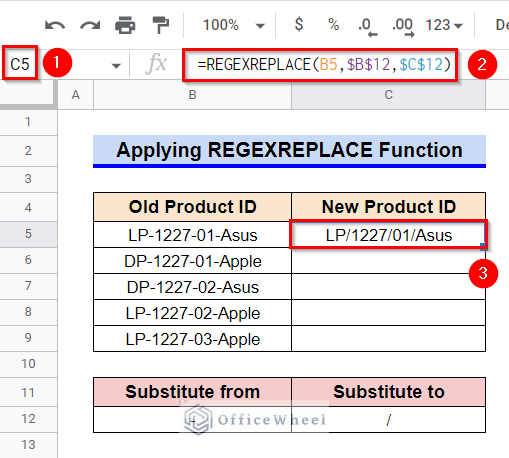
Task: Select empty New Product ID cell in row 8
Action: click(x=388, y=313)
